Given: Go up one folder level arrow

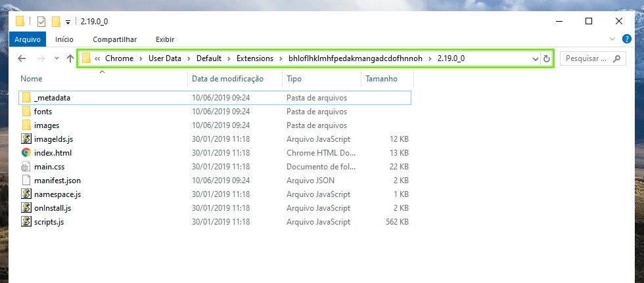Looking at the screenshot, I should pos(70,59).
